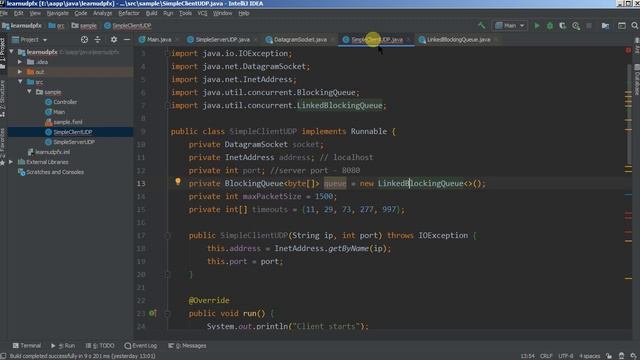
Task: Click the red error indicator atop the scrollbar
Action: coord(628,50)
